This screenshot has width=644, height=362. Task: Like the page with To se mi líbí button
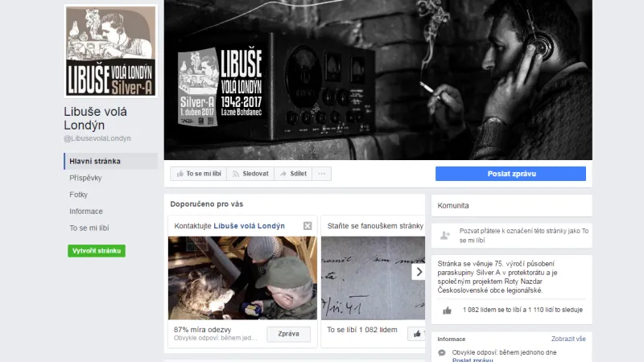[x=198, y=174]
